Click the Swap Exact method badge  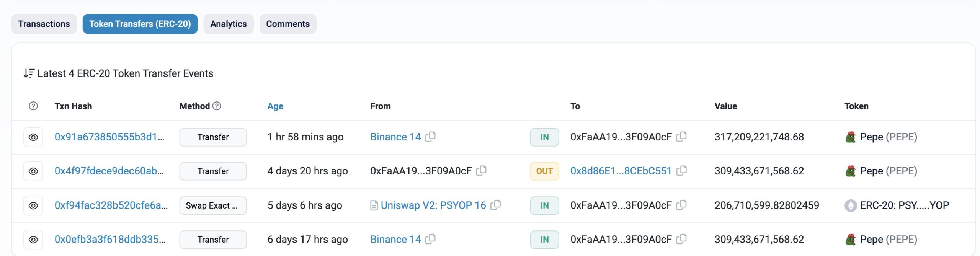[212, 205]
